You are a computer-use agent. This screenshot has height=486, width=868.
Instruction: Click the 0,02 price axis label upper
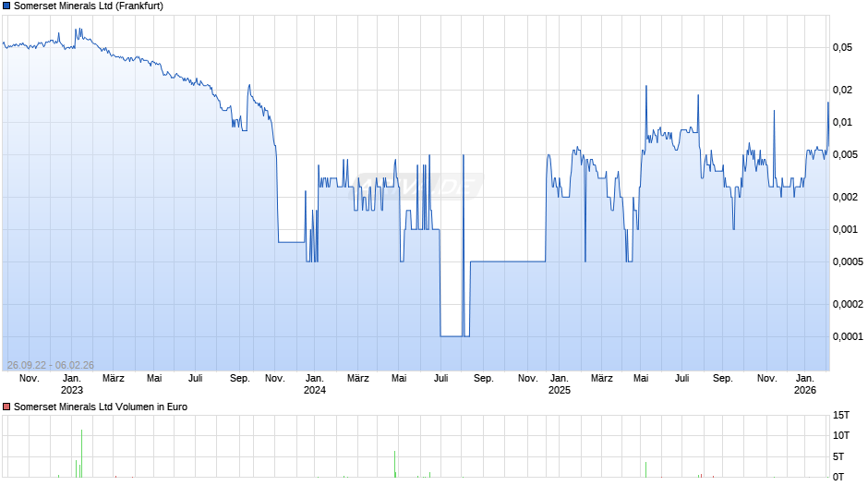tap(842, 90)
